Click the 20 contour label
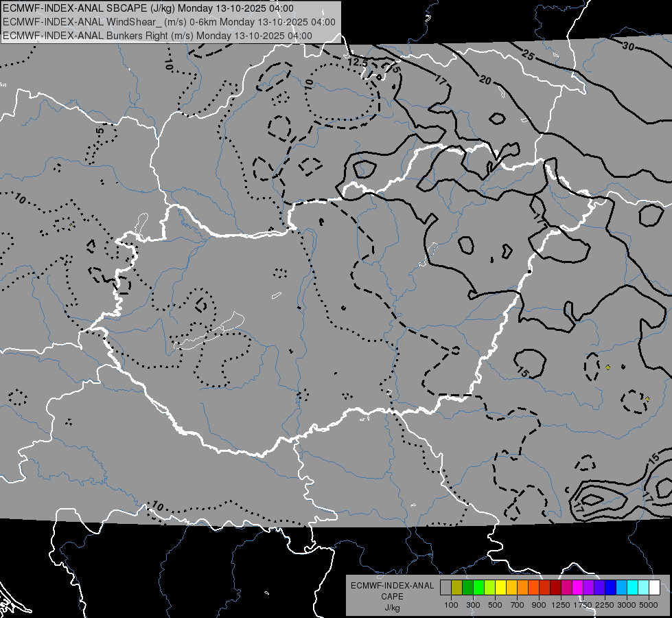Viewport: 672px width, 618px height. click(x=485, y=80)
